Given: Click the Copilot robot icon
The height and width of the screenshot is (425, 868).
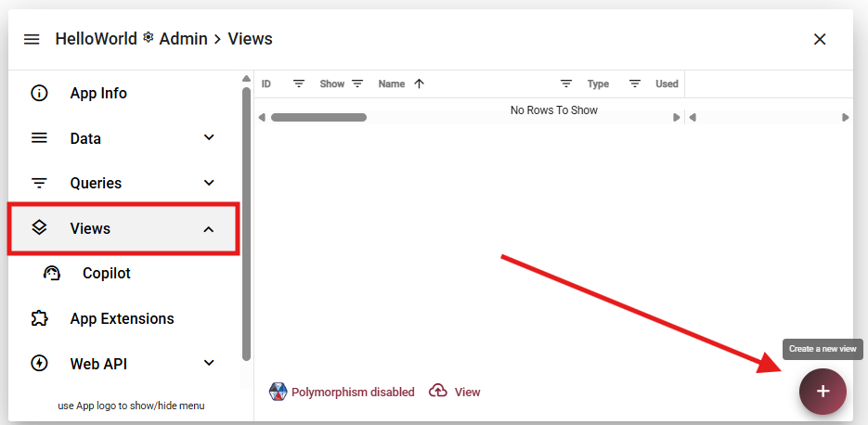Looking at the screenshot, I should [52, 273].
